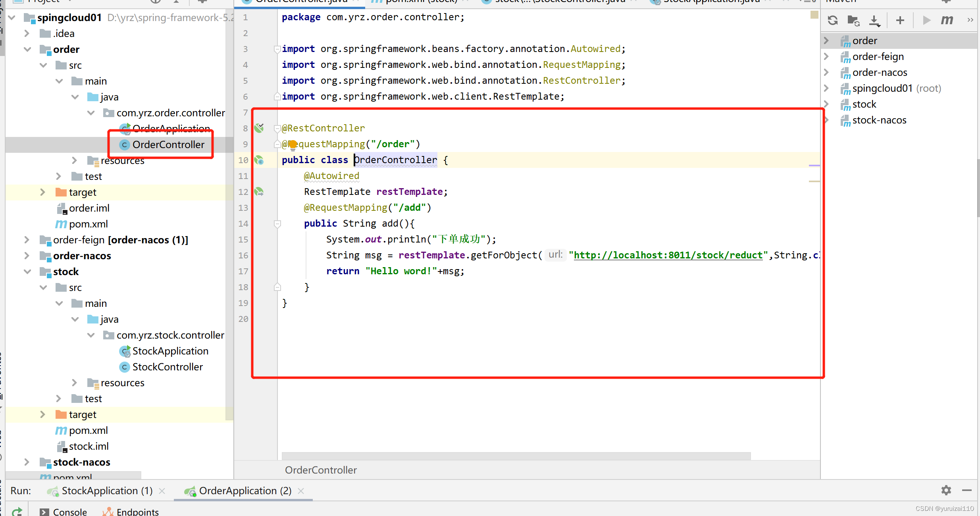Click Maven Run green arrow icon
Image resolution: width=980 pixels, height=516 pixels.
coord(926,20)
